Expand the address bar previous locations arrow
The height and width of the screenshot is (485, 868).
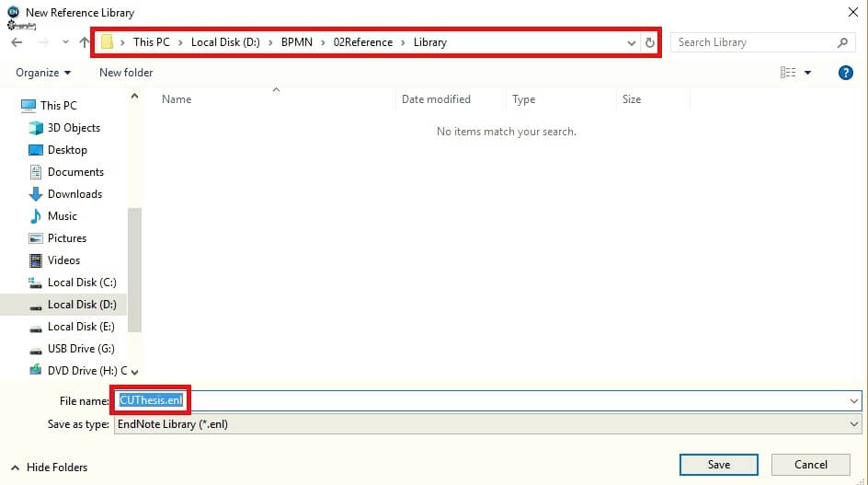631,42
